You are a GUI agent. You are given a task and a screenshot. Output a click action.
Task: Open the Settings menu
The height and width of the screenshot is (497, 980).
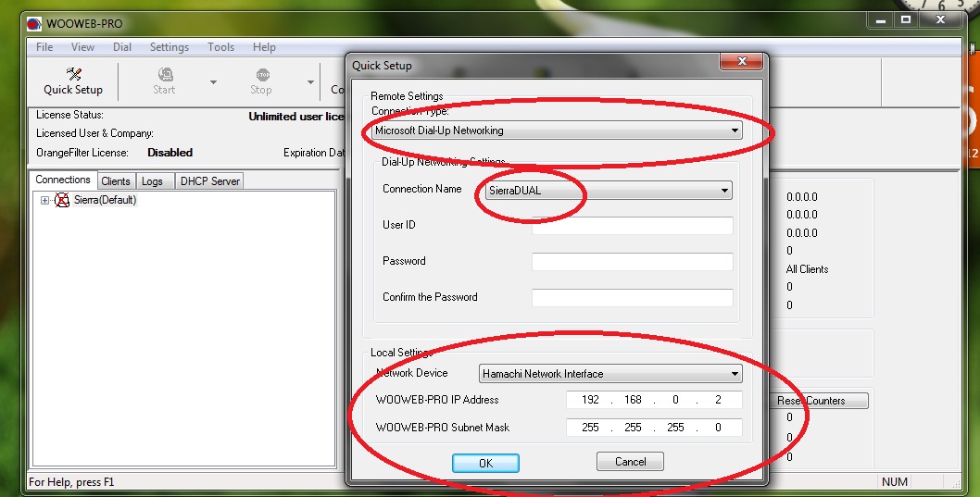coord(170,47)
